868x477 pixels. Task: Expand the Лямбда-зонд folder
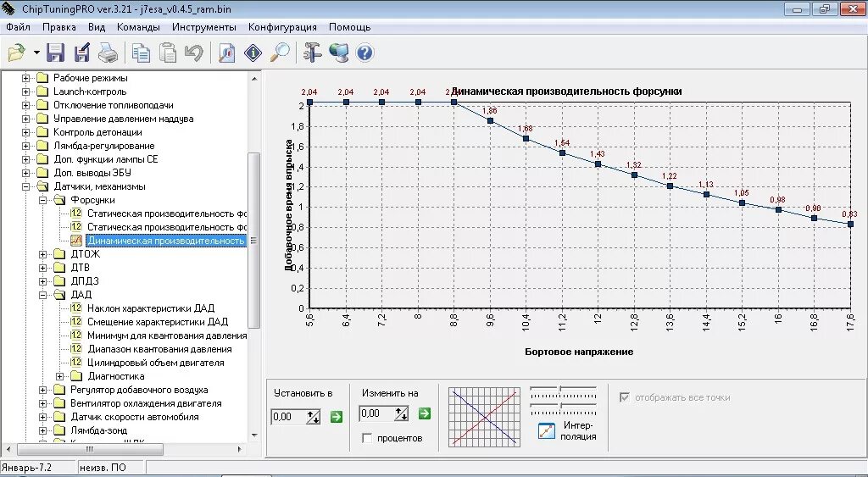click(x=42, y=430)
